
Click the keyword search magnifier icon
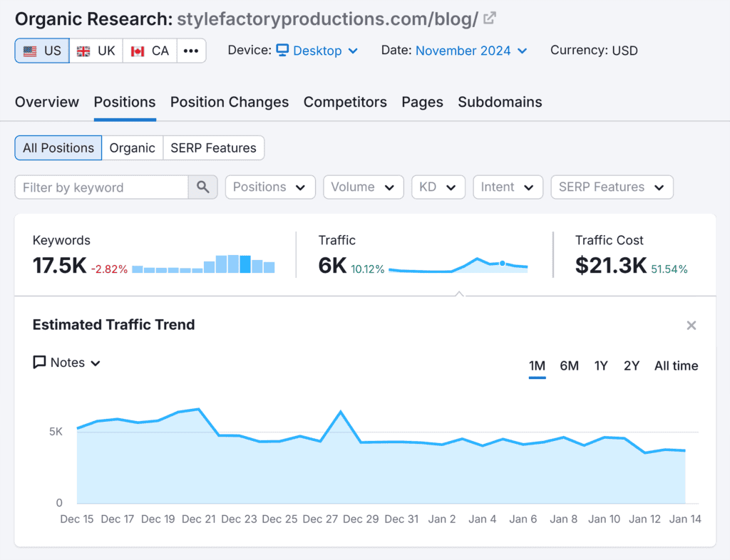click(x=203, y=187)
